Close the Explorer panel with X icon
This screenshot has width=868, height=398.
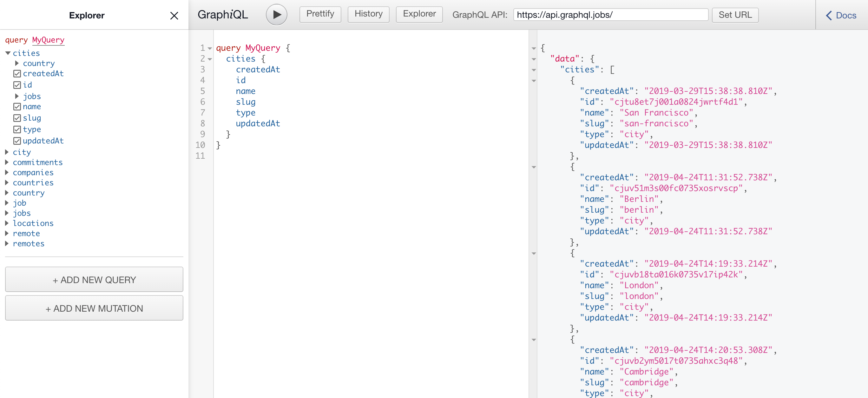tap(174, 16)
